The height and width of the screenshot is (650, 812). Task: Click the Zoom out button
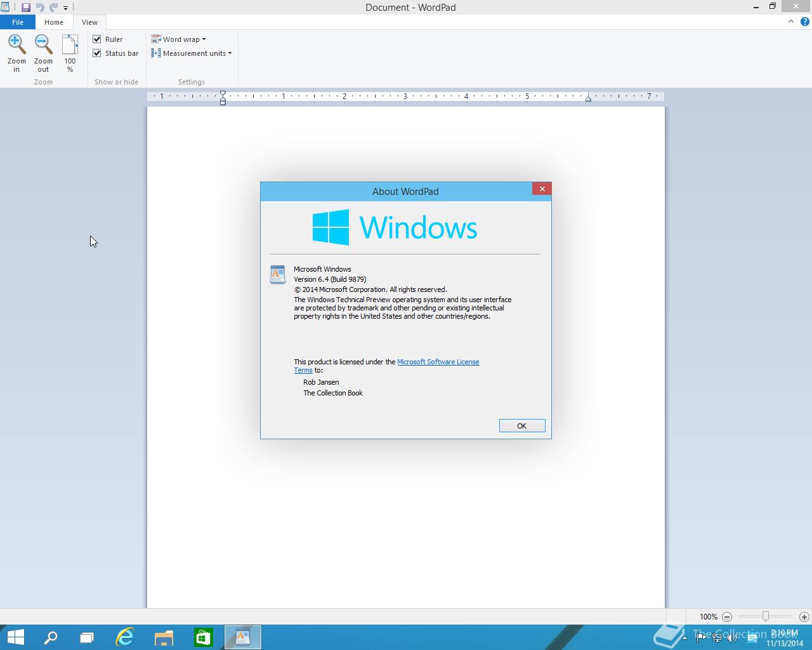(x=43, y=53)
